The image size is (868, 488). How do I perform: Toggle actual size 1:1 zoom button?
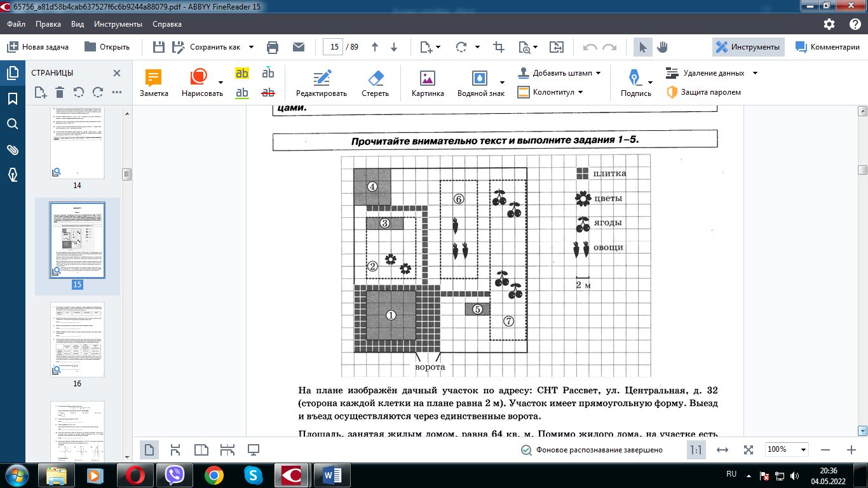(696, 450)
